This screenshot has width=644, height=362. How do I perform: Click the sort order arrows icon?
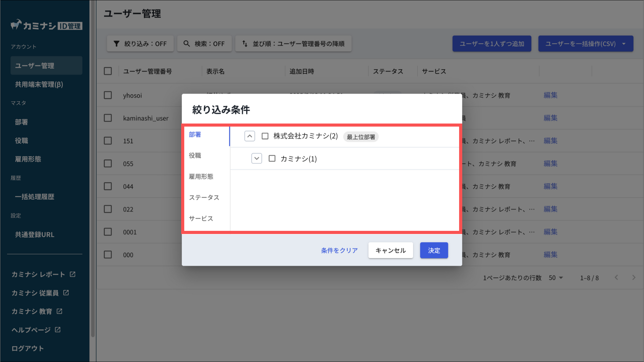click(245, 44)
